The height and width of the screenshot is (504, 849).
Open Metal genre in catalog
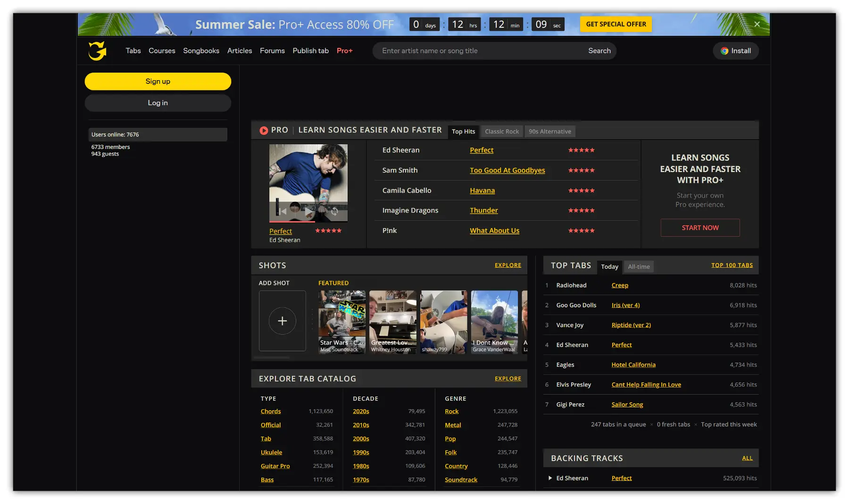453,425
